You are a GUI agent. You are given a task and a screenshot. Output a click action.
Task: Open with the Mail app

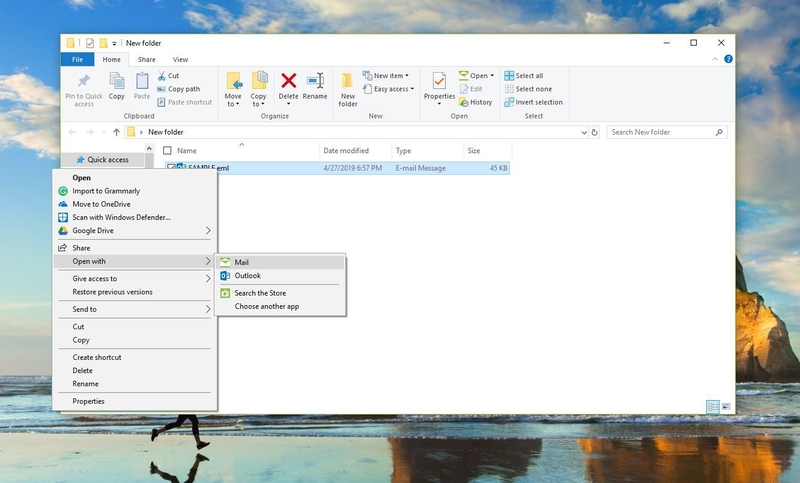280,262
